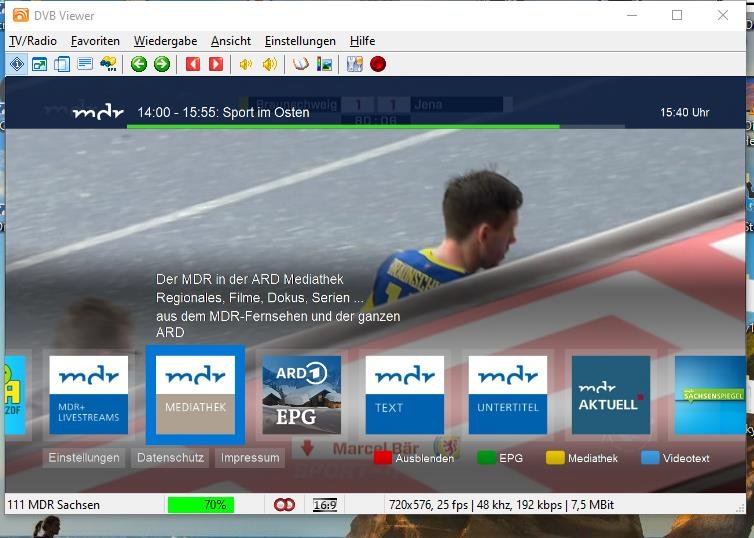This screenshot has height=538, width=754.
Task: Click 'Der MDR in der ARD Mediathek' description
Action: 250,279
